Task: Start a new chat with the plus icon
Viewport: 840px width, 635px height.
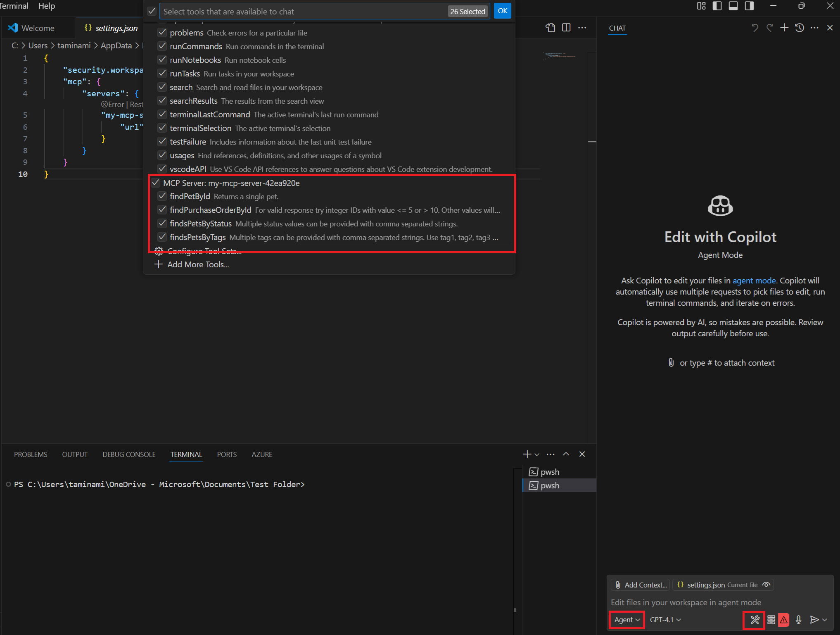Action: [784, 28]
